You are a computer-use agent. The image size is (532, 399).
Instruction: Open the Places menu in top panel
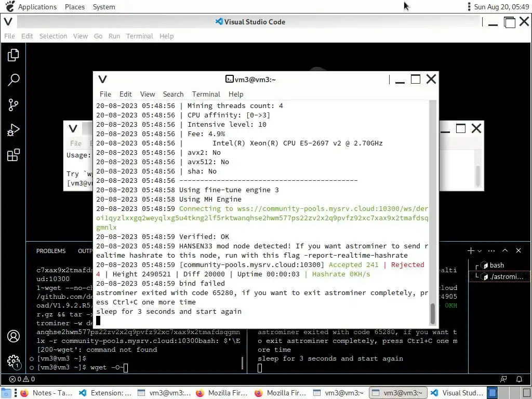[x=75, y=7]
